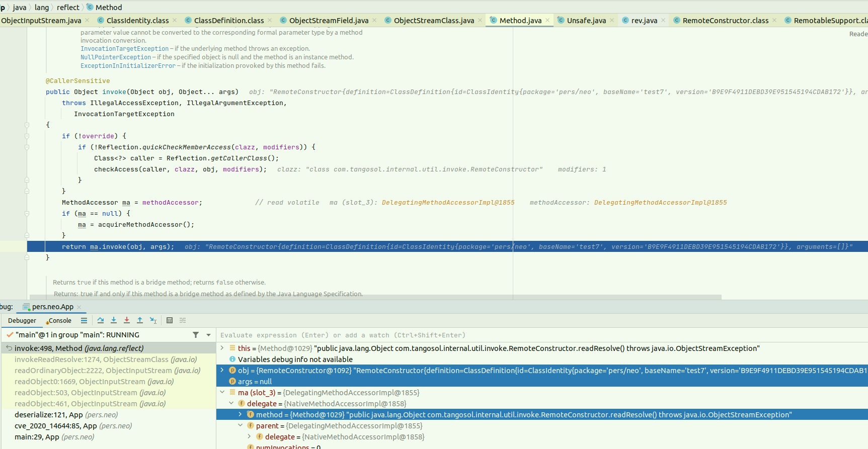The height and width of the screenshot is (449, 868).
Task: Click the Evaluate expression input field
Action: [x=542, y=335]
